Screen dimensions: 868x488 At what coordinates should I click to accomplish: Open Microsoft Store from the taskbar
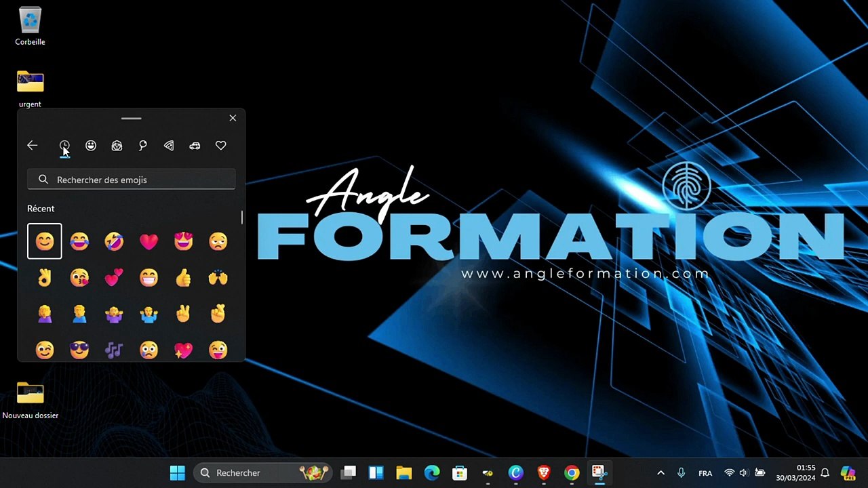[x=460, y=472]
